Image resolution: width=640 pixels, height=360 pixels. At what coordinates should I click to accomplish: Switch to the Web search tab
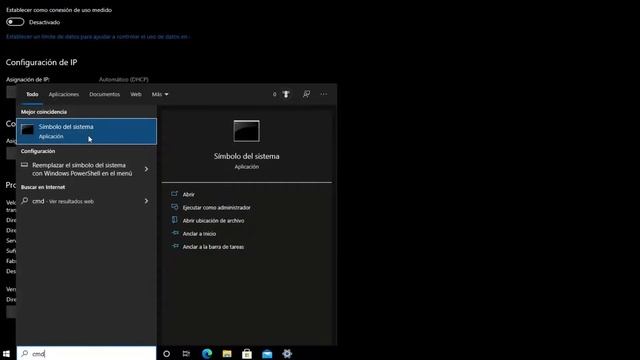click(x=136, y=94)
